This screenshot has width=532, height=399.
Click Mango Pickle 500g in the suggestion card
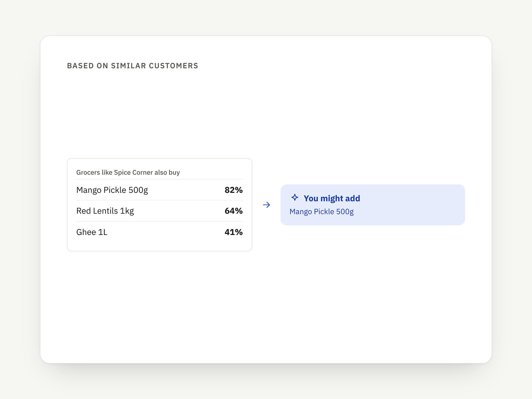(321, 212)
